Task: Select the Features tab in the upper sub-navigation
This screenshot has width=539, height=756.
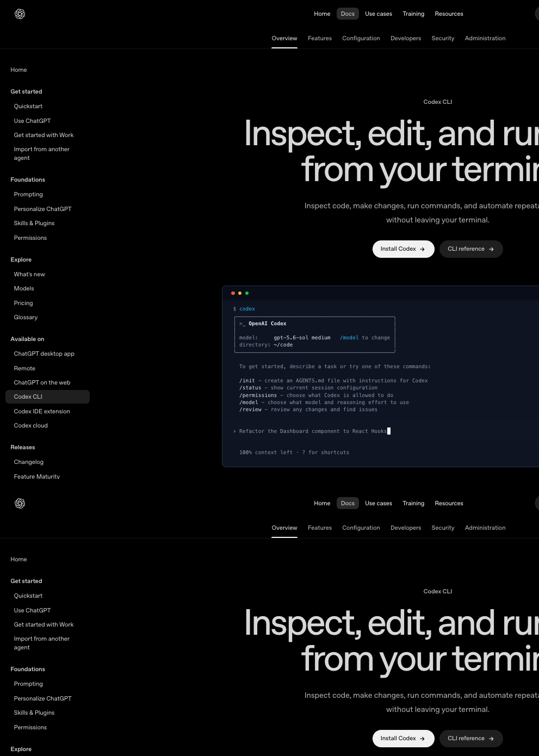Action: coord(320,38)
